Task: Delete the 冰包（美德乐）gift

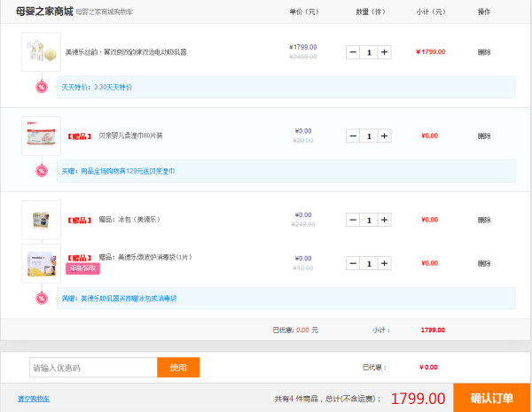Action: coord(484,220)
